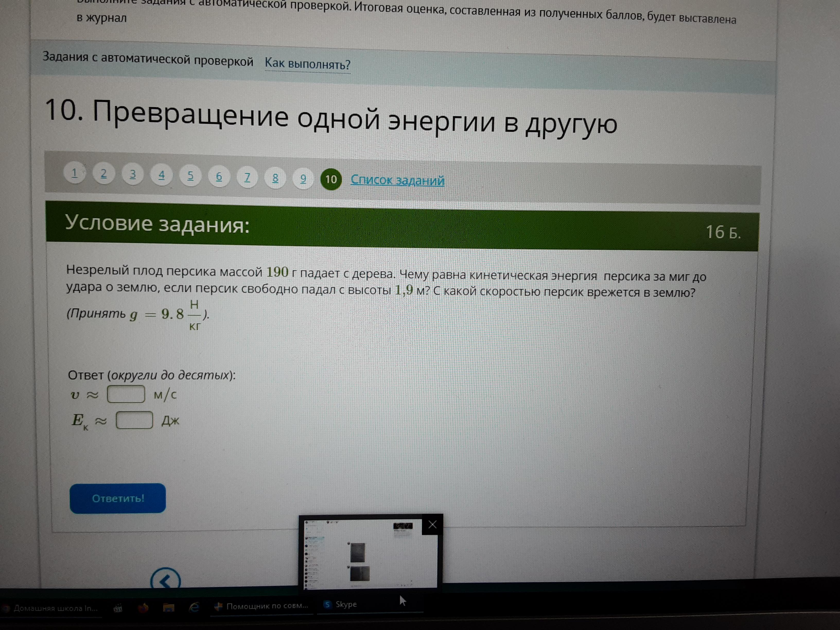Select current task number 10

[331, 179]
